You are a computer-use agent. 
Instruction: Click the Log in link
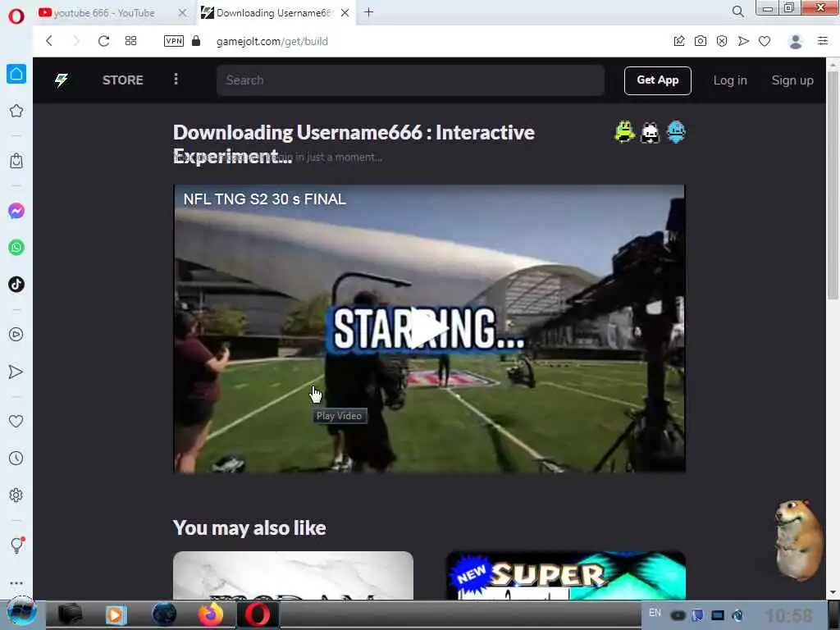point(729,80)
